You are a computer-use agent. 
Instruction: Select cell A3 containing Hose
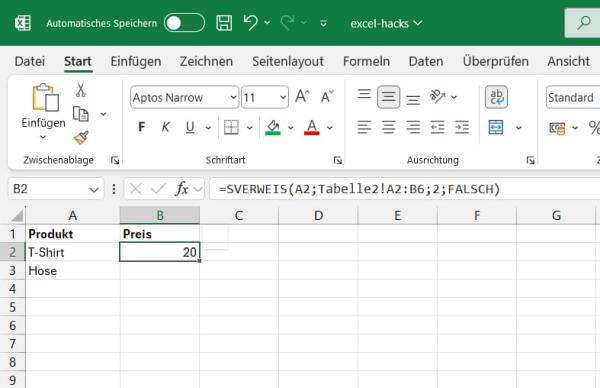coord(73,271)
